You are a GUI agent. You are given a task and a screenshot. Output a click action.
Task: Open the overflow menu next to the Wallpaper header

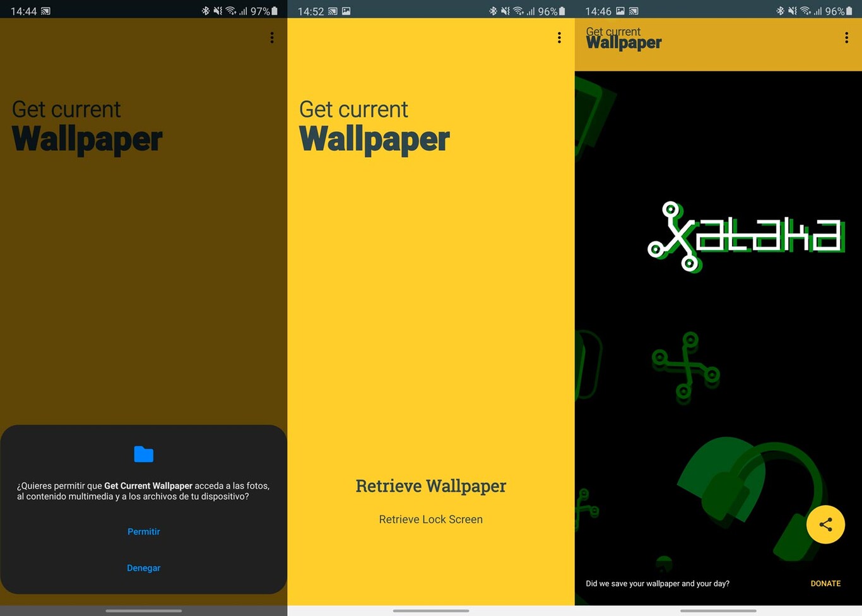pyautogui.click(x=846, y=38)
